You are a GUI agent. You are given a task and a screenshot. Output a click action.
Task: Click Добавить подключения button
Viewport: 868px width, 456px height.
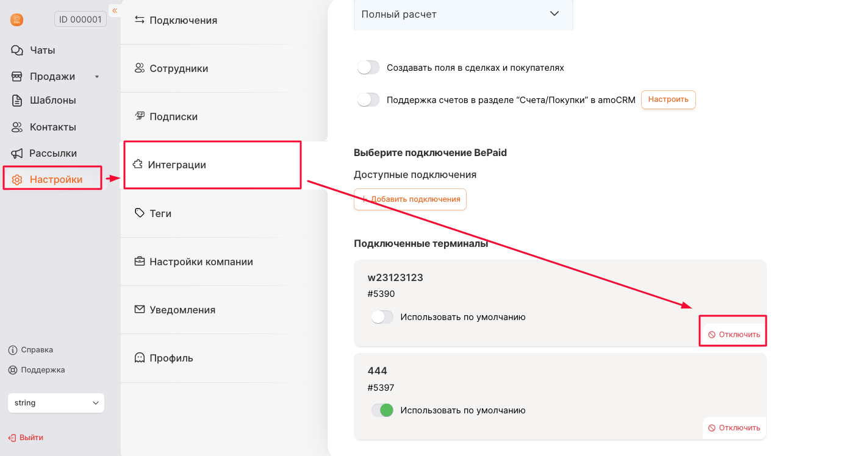410,199
